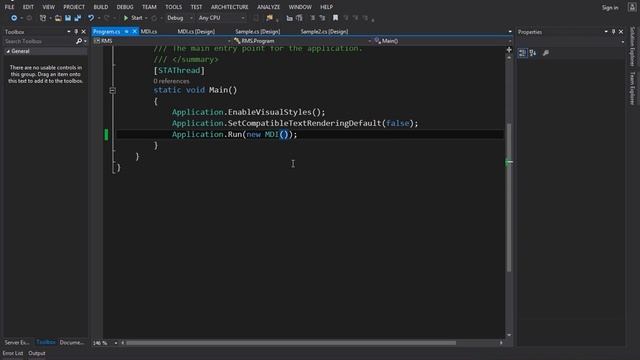The width and height of the screenshot is (640, 360).
Task: Collapse the General toolbox group
Action: pos(8,51)
